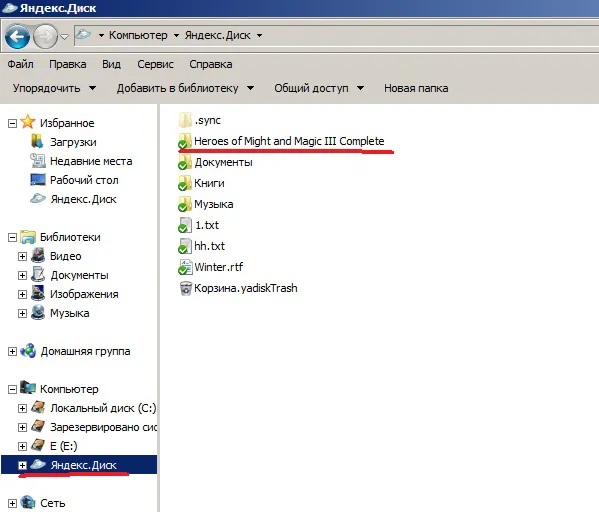599x512 pixels.
Task: Click the Yandex.Disk icon in address bar
Action: pyautogui.click(x=83, y=35)
